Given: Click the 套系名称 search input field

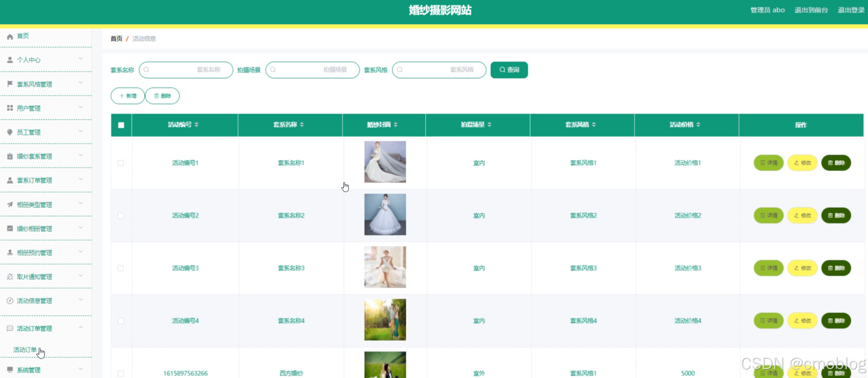Looking at the screenshot, I should point(186,70).
